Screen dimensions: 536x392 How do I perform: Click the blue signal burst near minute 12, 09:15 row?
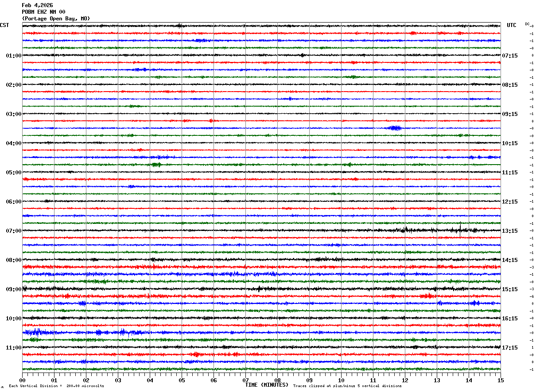click(394, 128)
